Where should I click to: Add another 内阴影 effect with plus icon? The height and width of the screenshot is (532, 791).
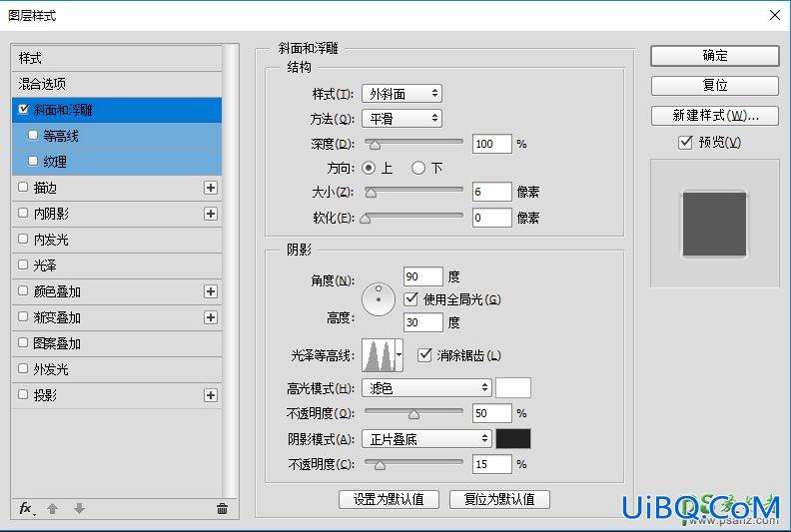click(x=211, y=214)
